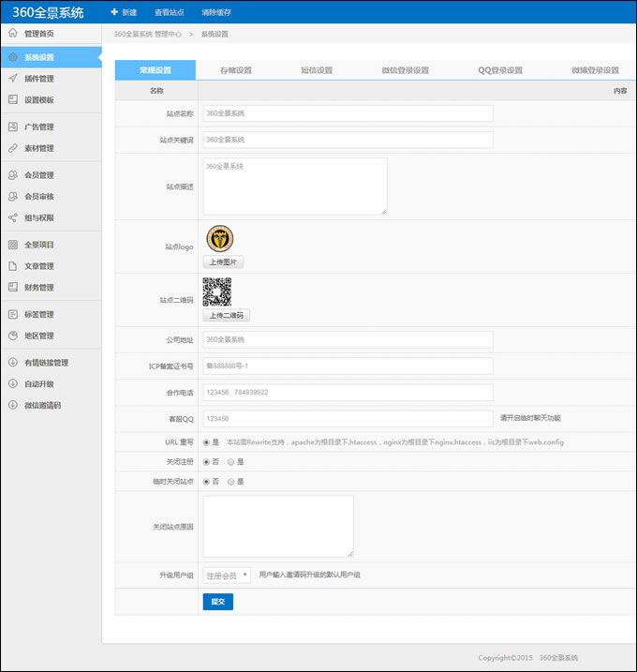Click the 上传二维码 button
This screenshot has height=672, width=637.
click(x=226, y=316)
